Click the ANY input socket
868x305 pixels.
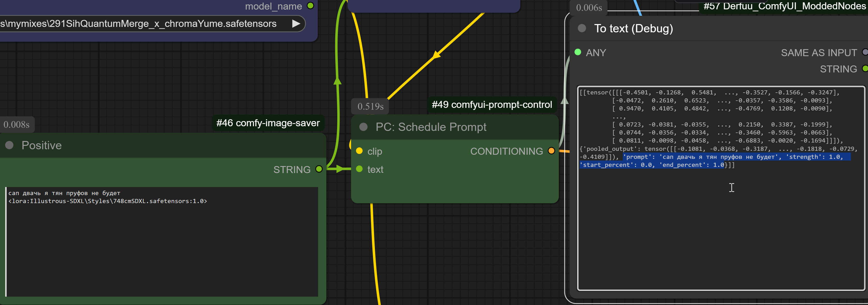pyautogui.click(x=578, y=52)
